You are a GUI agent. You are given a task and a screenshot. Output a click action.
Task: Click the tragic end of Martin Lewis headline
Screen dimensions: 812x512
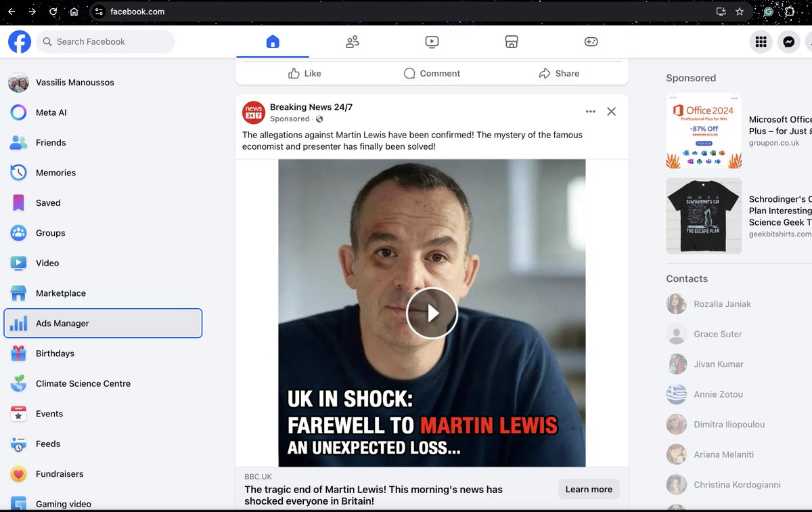[374, 495]
